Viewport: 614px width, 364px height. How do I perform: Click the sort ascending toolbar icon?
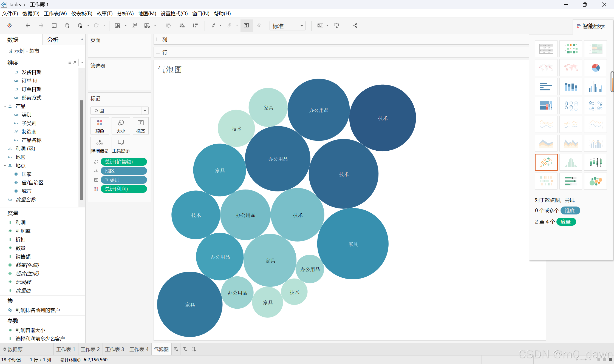point(182,25)
